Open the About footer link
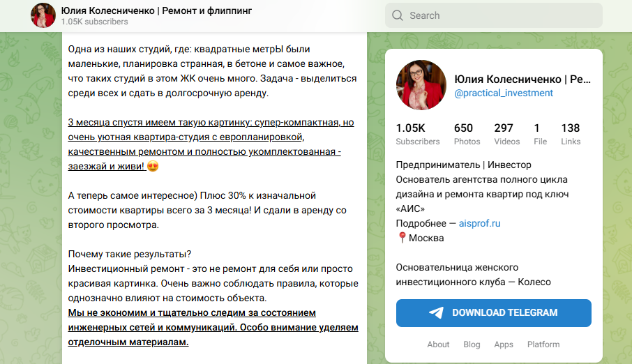 (x=438, y=344)
